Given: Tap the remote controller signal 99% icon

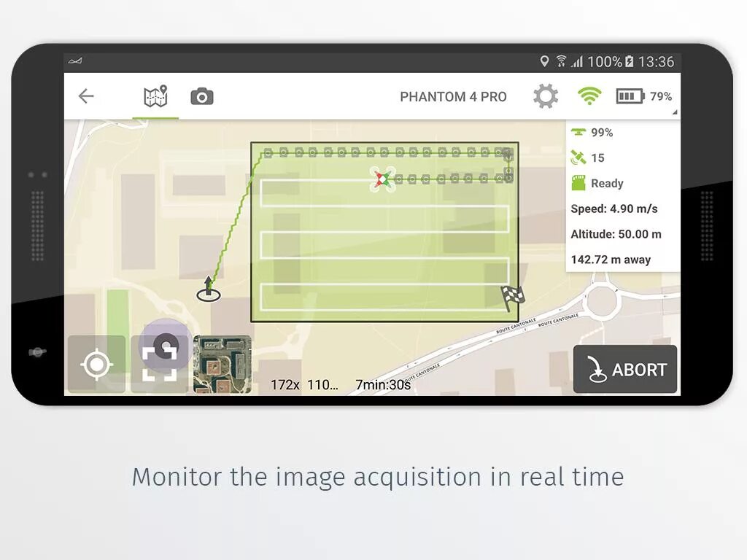Looking at the screenshot, I should point(578,132).
